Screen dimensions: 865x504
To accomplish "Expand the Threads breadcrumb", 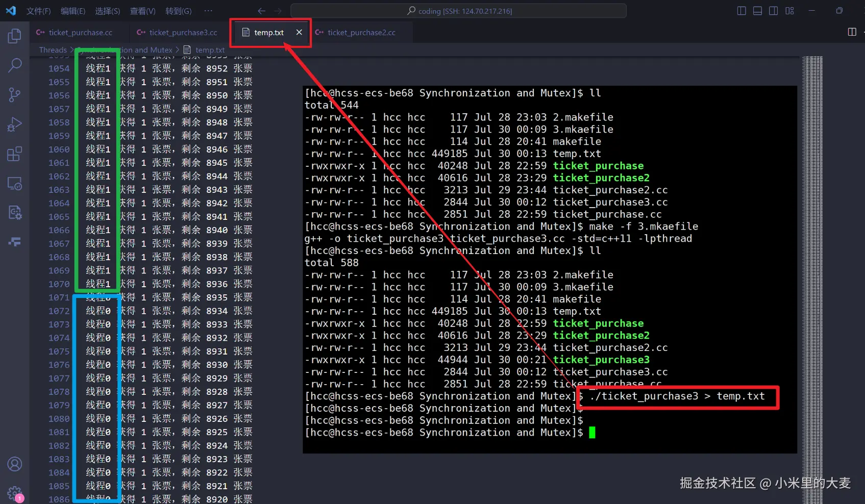I will [53, 50].
